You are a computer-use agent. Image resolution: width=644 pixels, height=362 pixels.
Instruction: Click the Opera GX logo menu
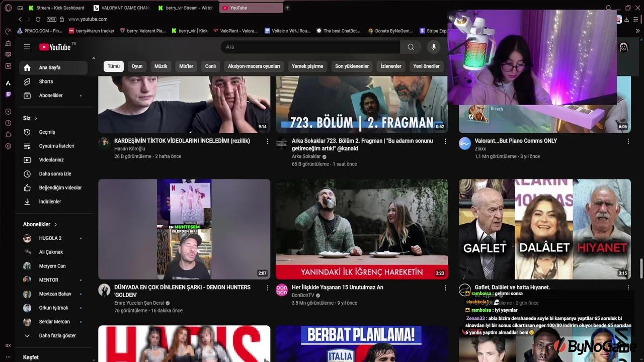pyautogui.click(x=8, y=8)
